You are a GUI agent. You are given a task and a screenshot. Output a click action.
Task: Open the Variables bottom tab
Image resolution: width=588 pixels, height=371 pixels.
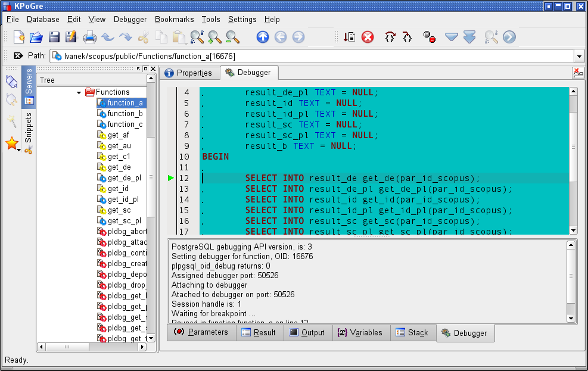[360, 332]
